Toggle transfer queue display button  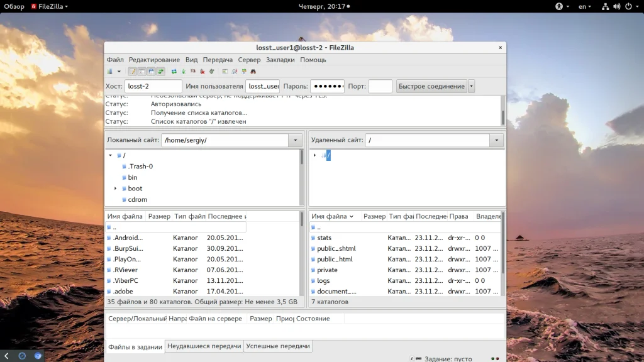pyautogui.click(x=161, y=72)
